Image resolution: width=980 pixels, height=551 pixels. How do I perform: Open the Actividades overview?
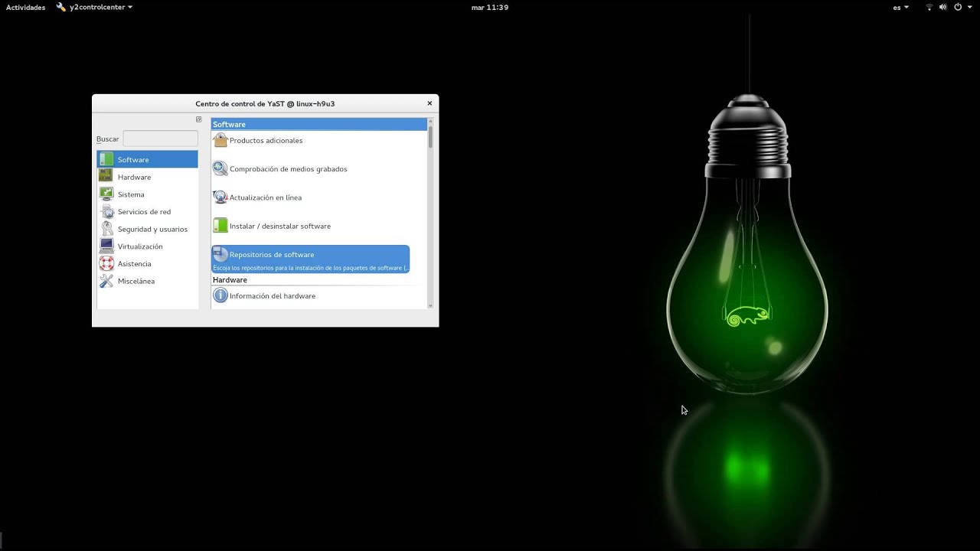25,7
